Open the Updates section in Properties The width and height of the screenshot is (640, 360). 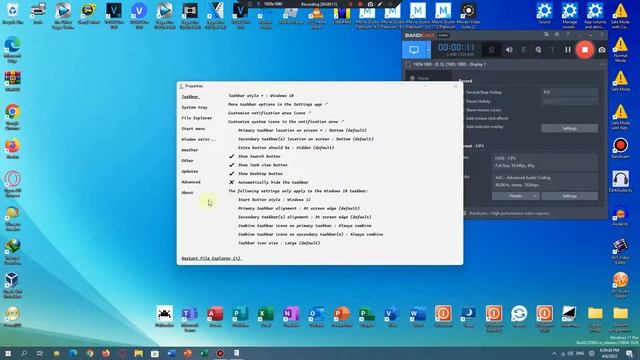[190, 171]
